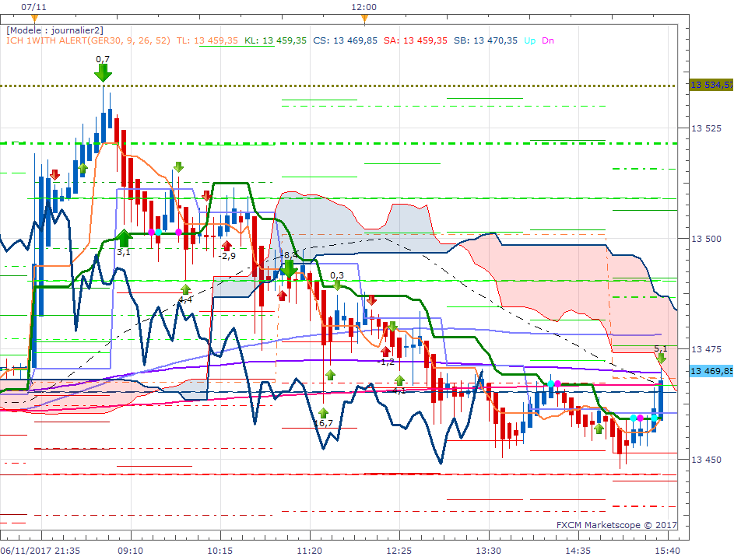Screen dimensions: 734x560
Task: Click the 06/11/2017 21:35 time axis label
Action: click(x=40, y=551)
